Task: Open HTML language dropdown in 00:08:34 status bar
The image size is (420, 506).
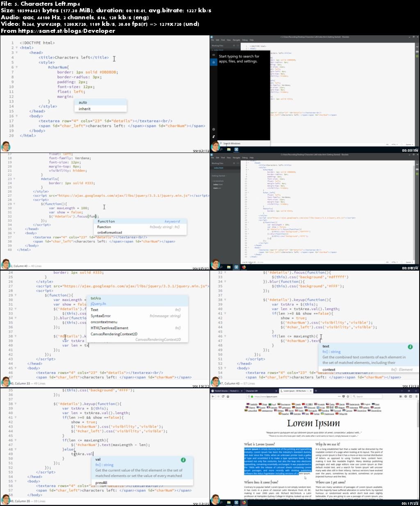Action: point(395,262)
